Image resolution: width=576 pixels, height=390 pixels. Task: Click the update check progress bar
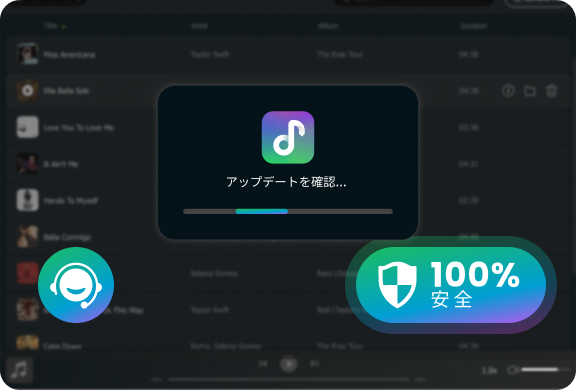click(288, 212)
